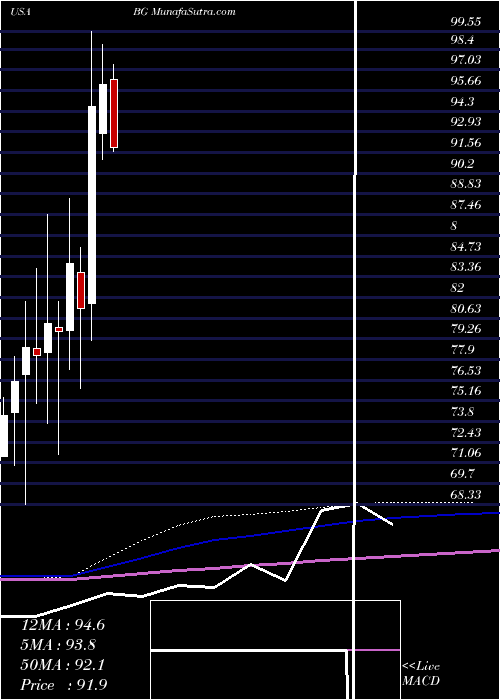Image resolution: width=500 pixels, height=700 pixels.
Task: Pick the 77.9 price level label
Action: pyautogui.click(x=462, y=350)
